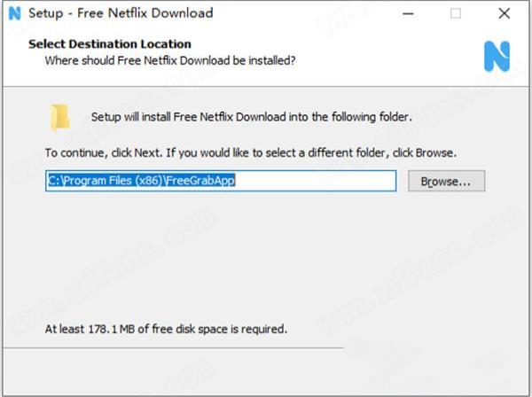Minimize the Setup window

(x=408, y=13)
